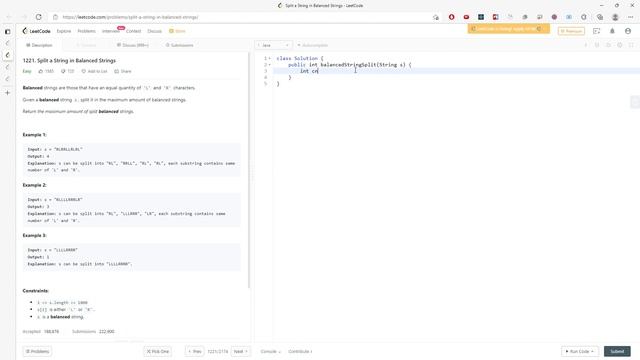Open the Explore menu
This screenshot has height=360, width=640.
click(x=64, y=31)
